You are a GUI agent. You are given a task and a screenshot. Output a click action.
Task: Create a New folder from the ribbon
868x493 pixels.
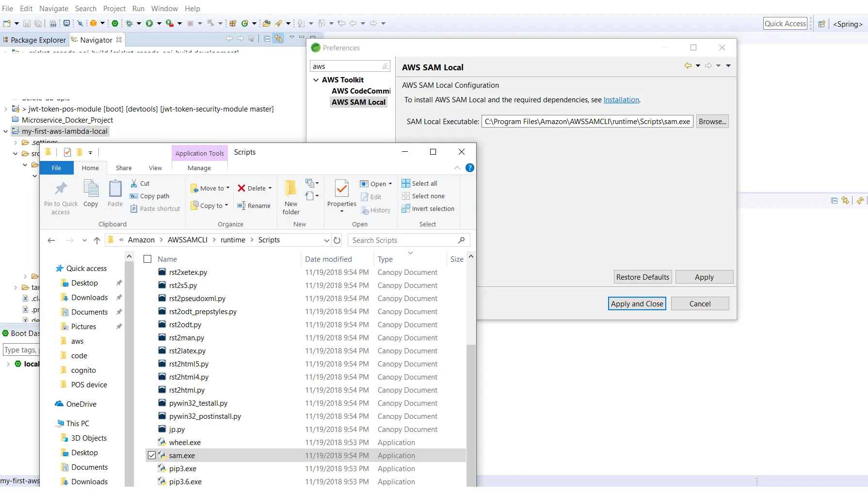[x=291, y=197]
